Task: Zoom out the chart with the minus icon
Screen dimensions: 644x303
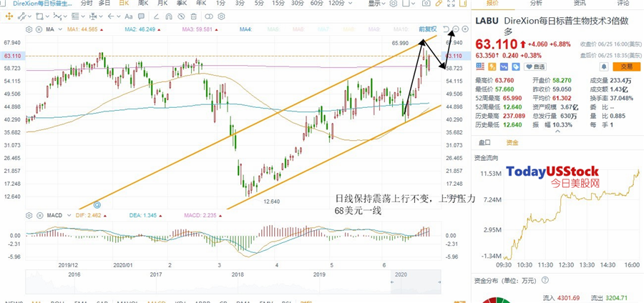Action: pos(456,29)
